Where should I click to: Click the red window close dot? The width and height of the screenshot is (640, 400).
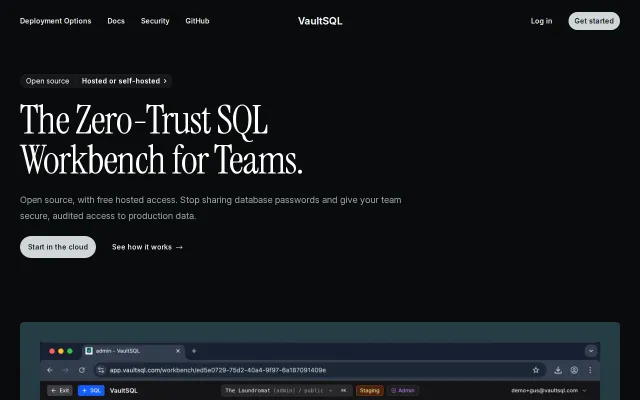tap(52, 351)
